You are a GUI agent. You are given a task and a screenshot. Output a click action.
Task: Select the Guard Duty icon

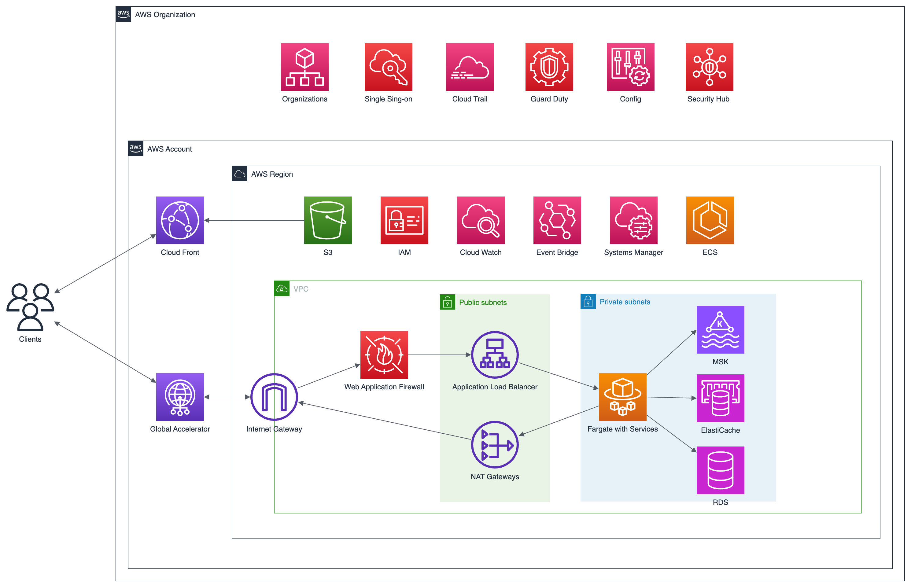549,67
